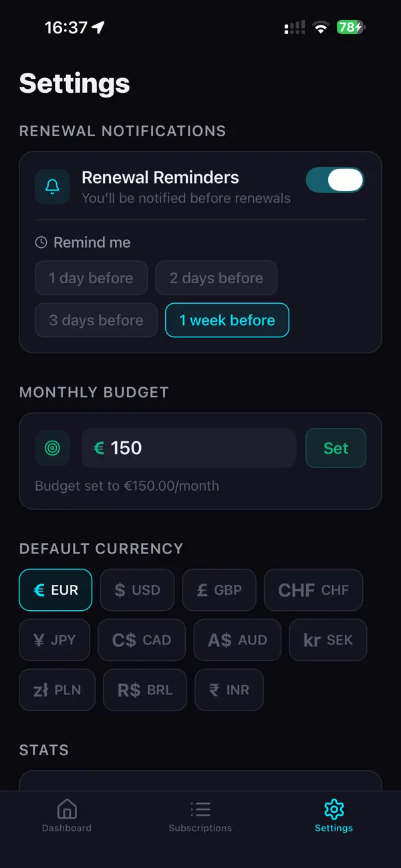Screen dimensions: 401x868
Task: Tap the clock icon next to Remind me
Action: point(40,242)
